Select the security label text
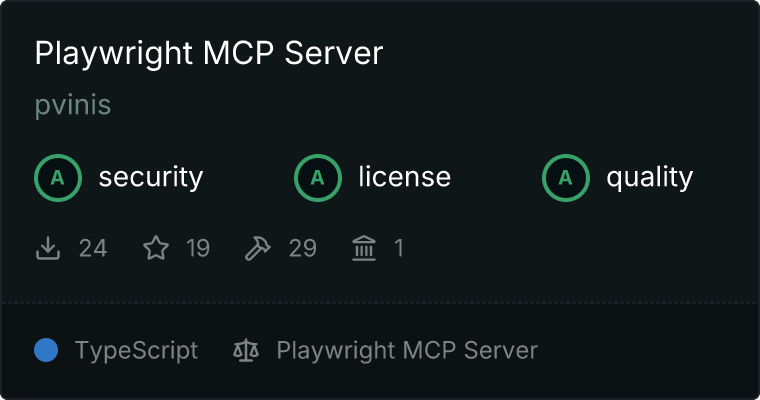The image size is (760, 400). point(151,177)
